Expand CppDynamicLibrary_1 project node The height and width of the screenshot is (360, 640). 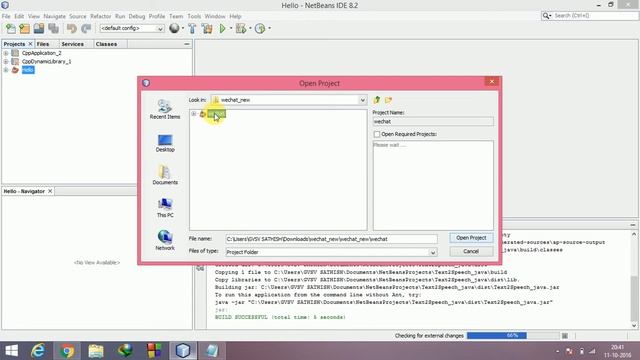6,61
